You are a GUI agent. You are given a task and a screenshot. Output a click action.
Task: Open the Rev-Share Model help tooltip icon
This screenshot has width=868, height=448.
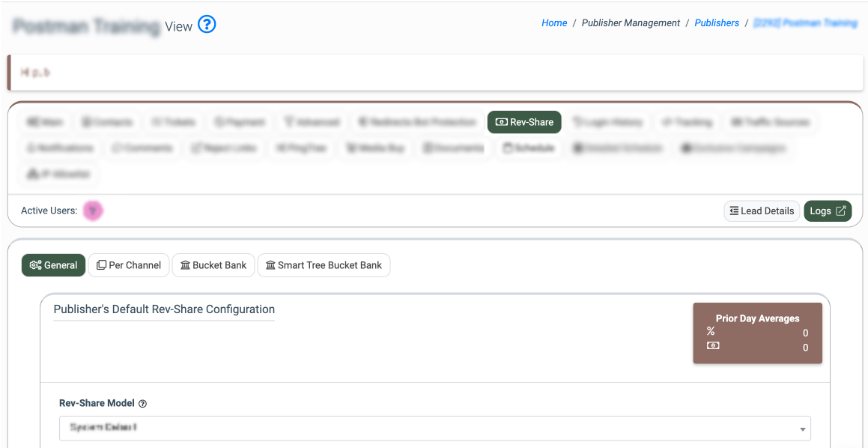coord(142,404)
